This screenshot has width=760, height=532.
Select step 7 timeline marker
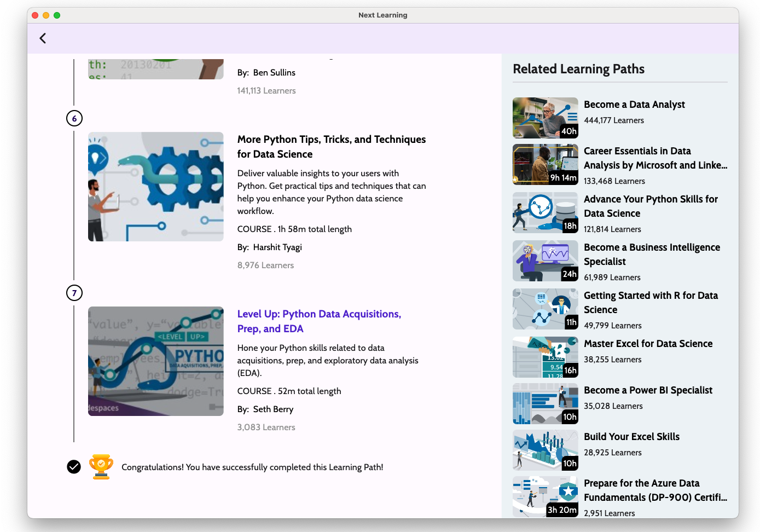74,293
